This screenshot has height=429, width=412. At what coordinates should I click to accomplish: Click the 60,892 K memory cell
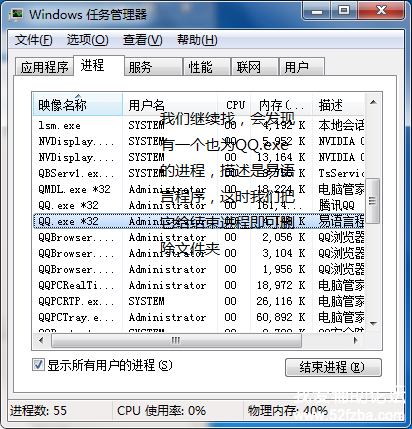coord(281,317)
